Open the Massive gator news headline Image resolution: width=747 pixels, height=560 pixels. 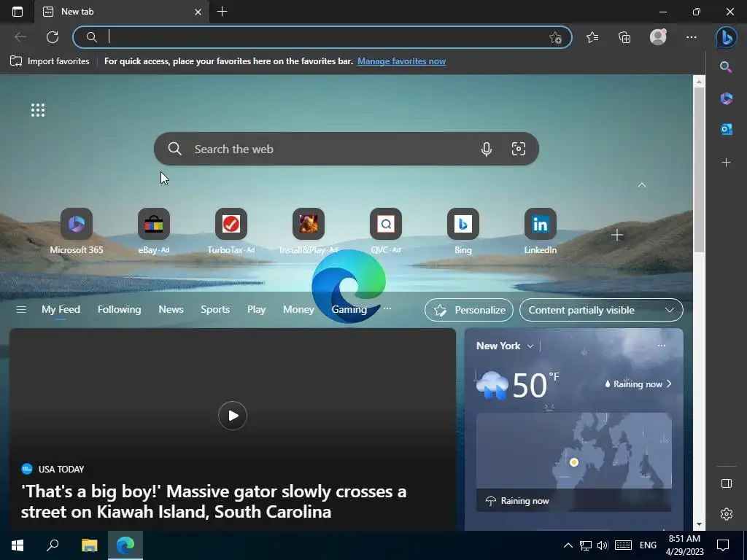[x=214, y=502]
